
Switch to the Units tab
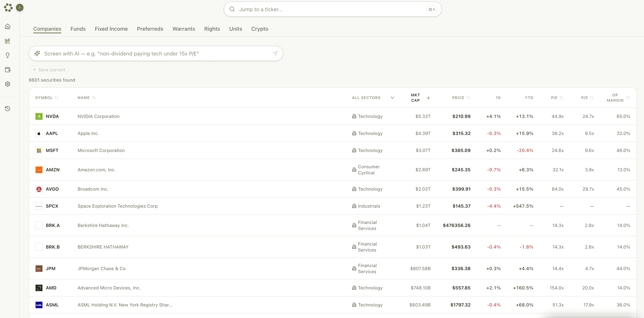235,29
